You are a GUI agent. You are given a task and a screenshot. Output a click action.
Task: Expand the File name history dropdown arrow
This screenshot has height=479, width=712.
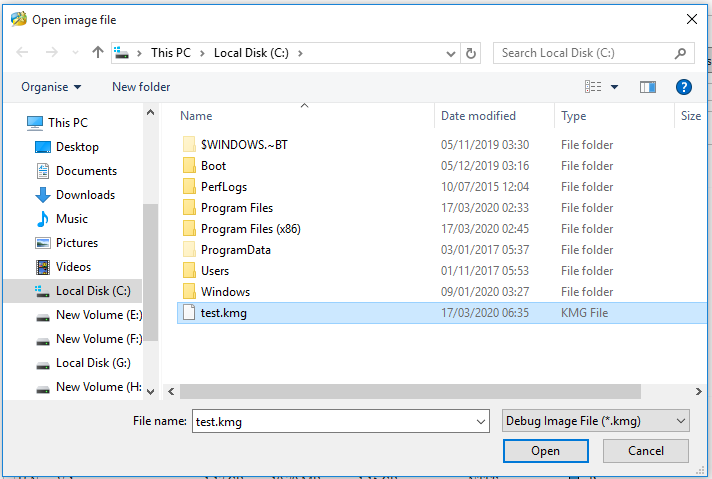479,421
